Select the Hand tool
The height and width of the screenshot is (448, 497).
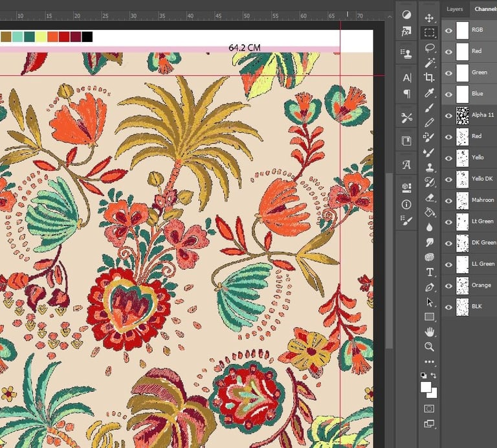pyautogui.click(x=429, y=332)
